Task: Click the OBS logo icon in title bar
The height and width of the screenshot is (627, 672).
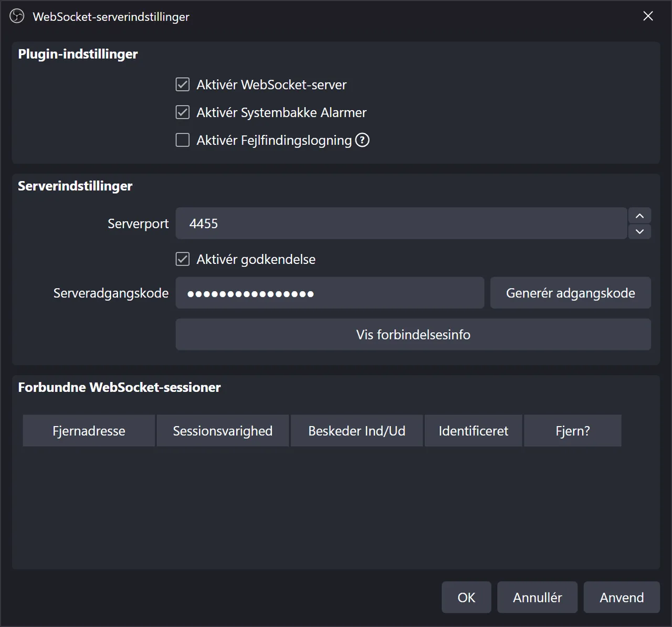Action: point(17,16)
